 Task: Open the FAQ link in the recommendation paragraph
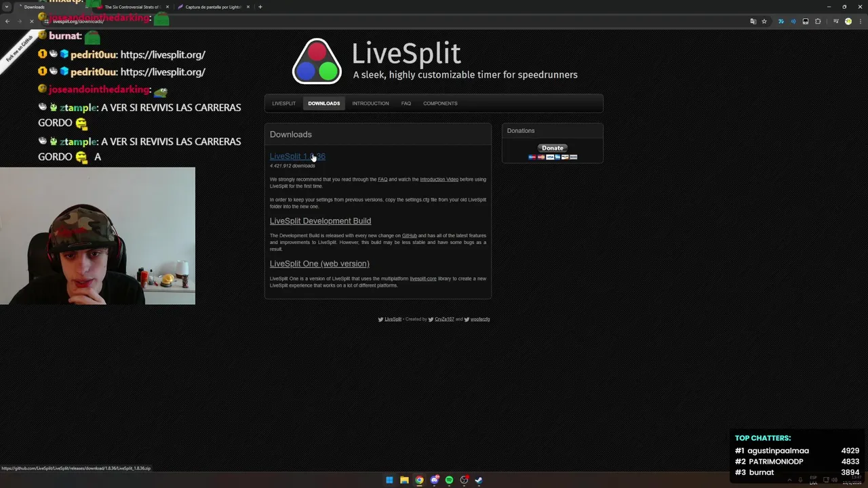click(382, 180)
